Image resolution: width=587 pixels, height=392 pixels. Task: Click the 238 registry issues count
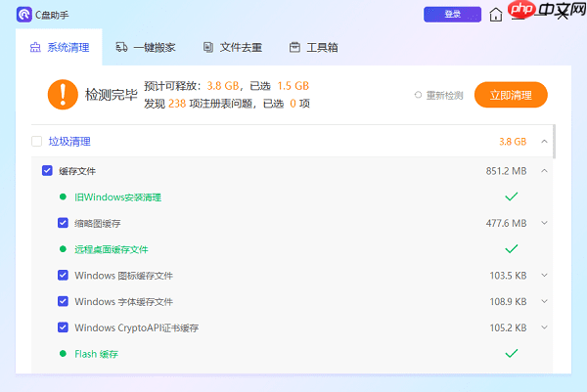pyautogui.click(x=177, y=104)
